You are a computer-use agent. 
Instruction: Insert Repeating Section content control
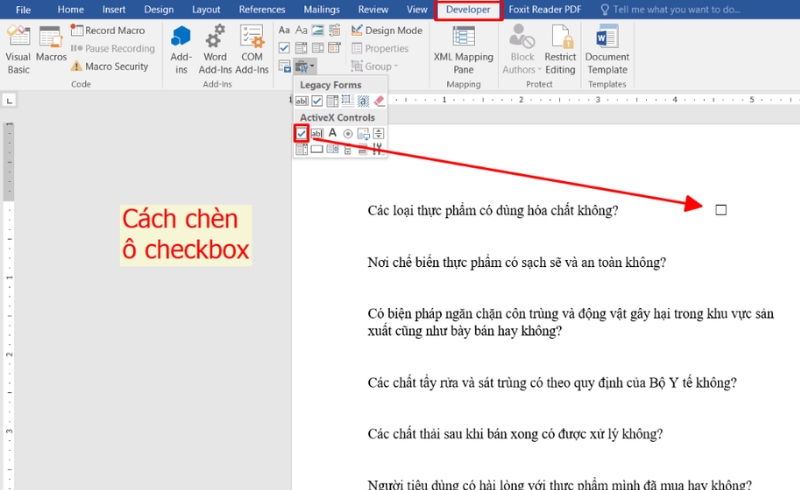284,66
